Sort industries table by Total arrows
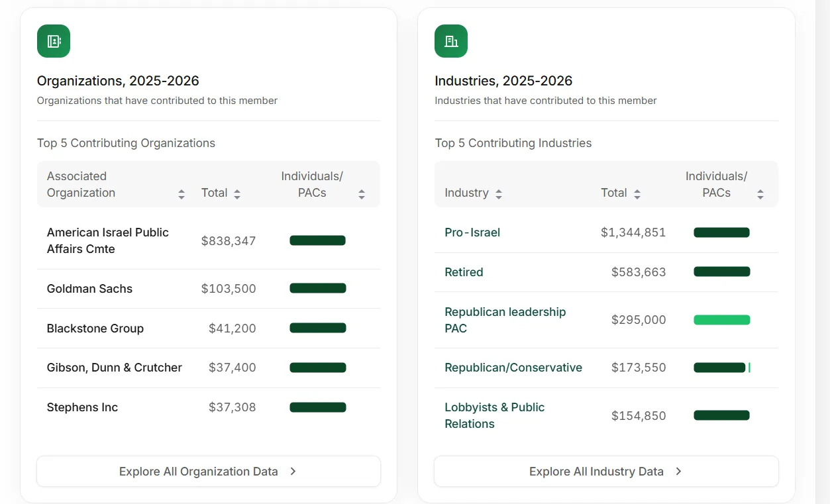 (x=637, y=194)
